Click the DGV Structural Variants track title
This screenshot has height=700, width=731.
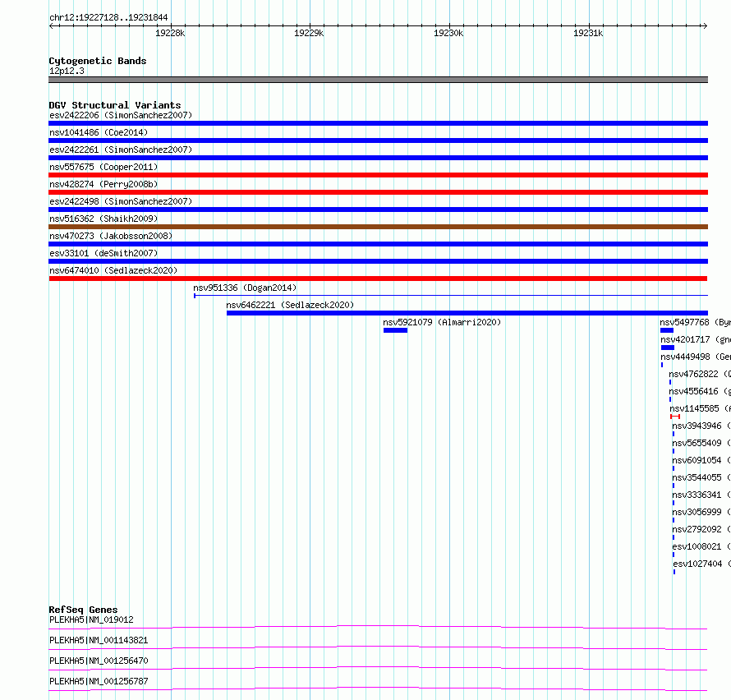(115, 105)
